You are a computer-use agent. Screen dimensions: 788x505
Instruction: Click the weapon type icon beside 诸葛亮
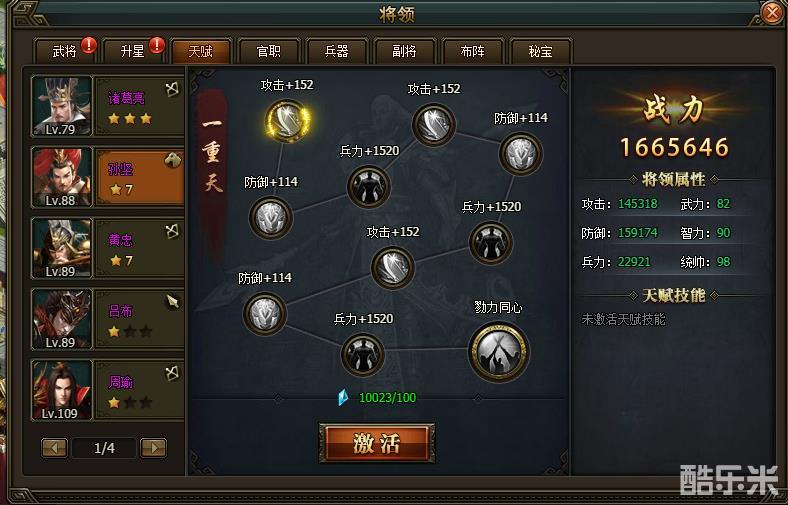(172, 89)
